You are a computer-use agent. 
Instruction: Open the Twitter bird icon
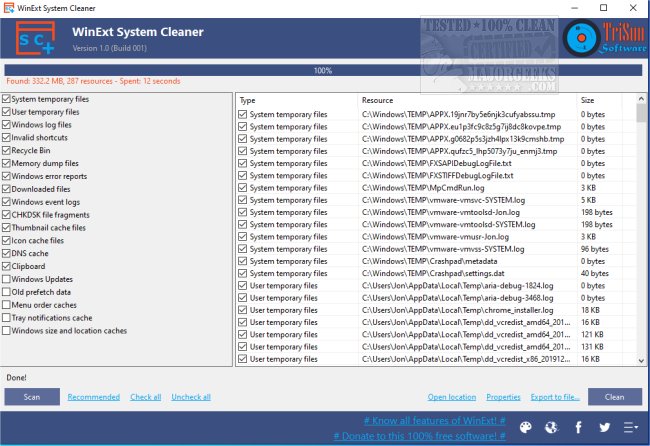tap(604, 427)
